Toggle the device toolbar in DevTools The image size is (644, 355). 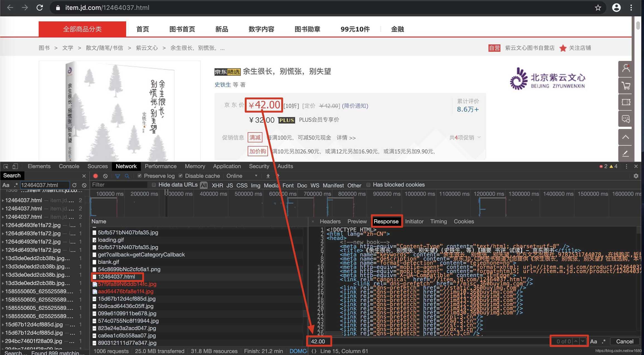pyautogui.click(x=15, y=166)
